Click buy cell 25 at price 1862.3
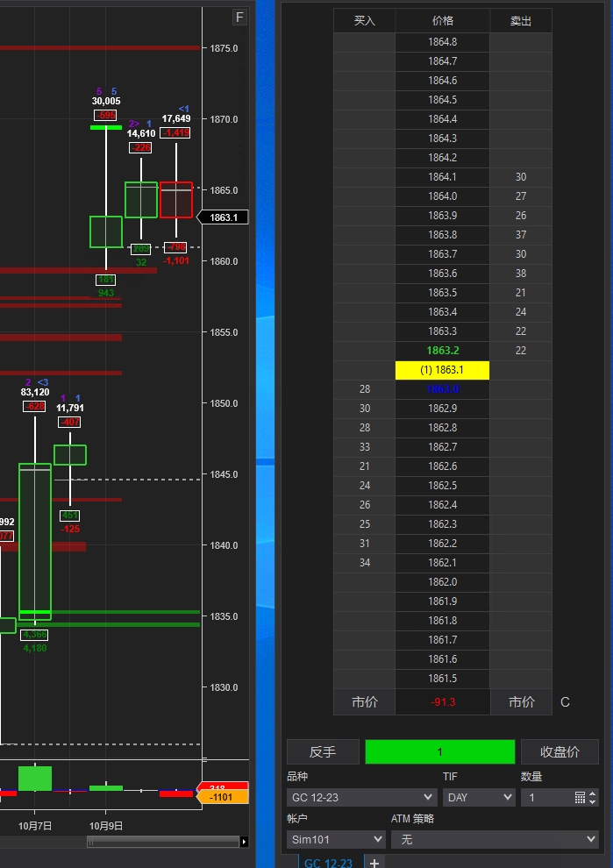Image resolution: width=613 pixels, height=868 pixels. pyautogui.click(x=364, y=524)
